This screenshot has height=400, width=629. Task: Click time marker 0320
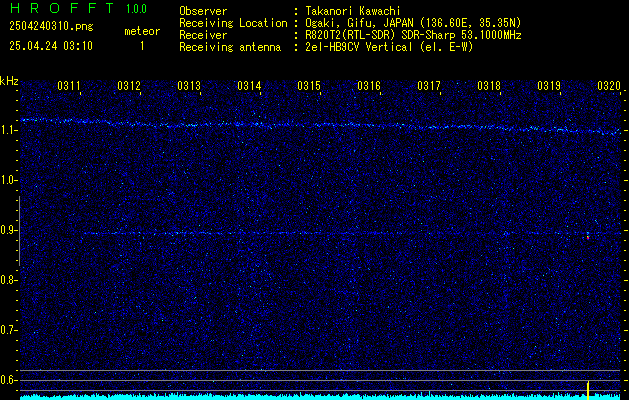[609, 85]
